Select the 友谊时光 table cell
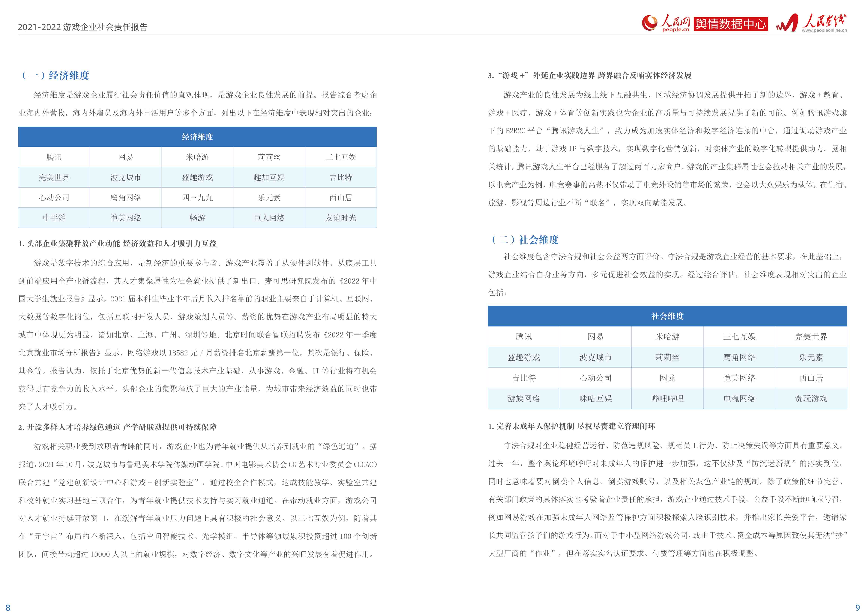 click(341, 218)
